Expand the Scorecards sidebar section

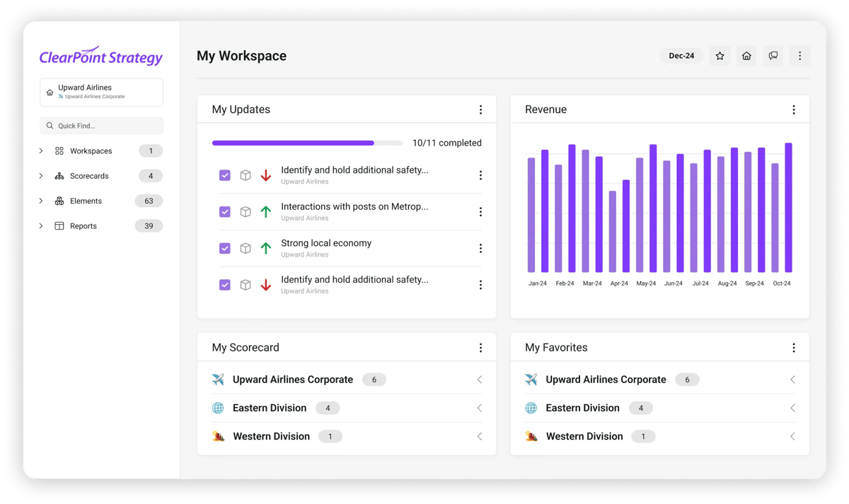coord(41,176)
